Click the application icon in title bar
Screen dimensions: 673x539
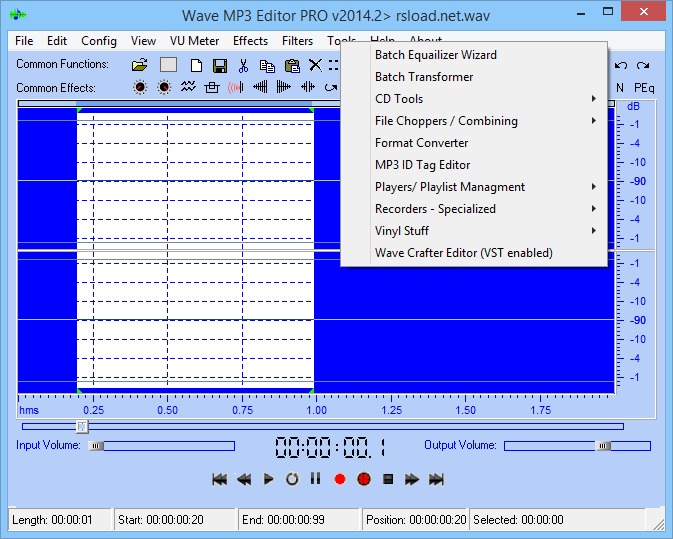(18, 15)
